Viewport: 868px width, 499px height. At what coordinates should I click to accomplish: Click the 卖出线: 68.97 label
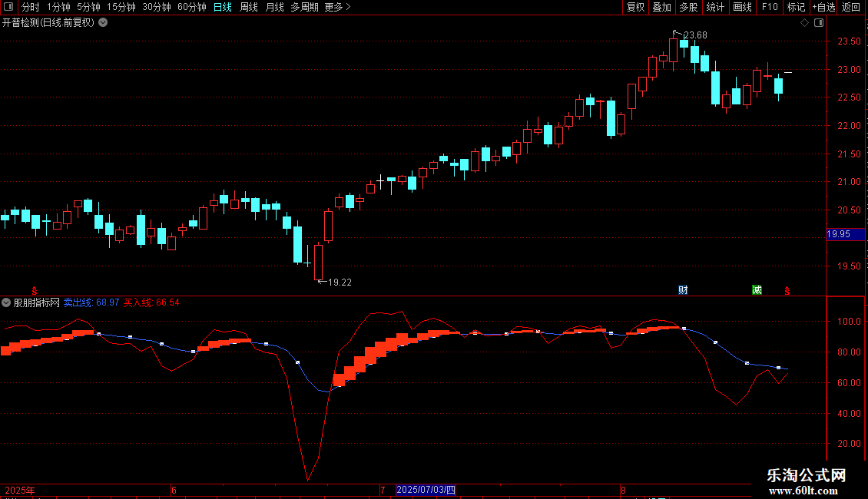[x=91, y=302]
